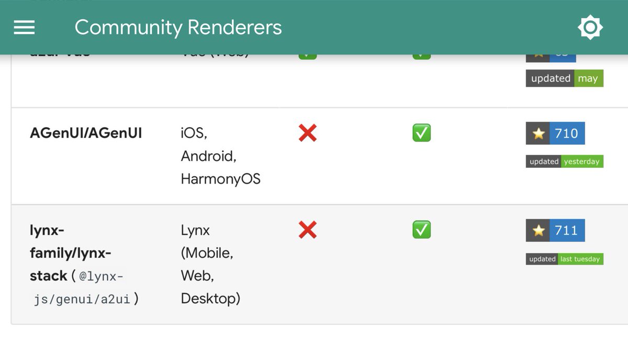The image size is (628, 364).
Task: Click the updated last tuesday badge
Action: point(565,259)
